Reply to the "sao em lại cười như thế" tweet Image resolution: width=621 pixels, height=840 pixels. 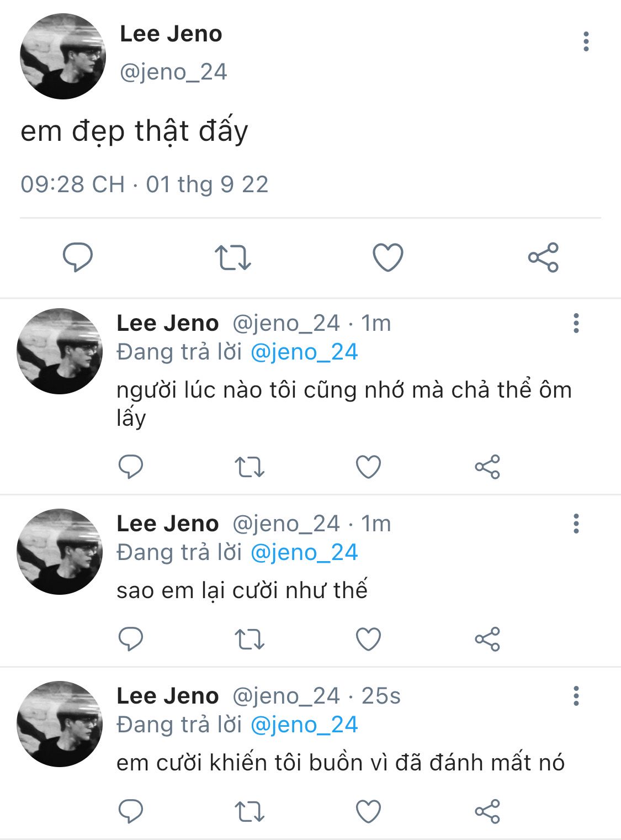coord(131,639)
